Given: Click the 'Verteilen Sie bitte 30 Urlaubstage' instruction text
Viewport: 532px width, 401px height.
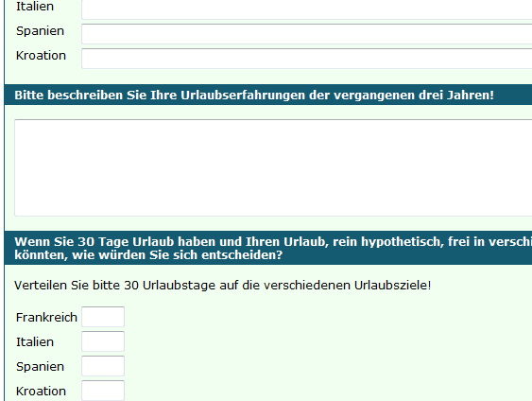Looking at the screenshot, I should 223,286.
